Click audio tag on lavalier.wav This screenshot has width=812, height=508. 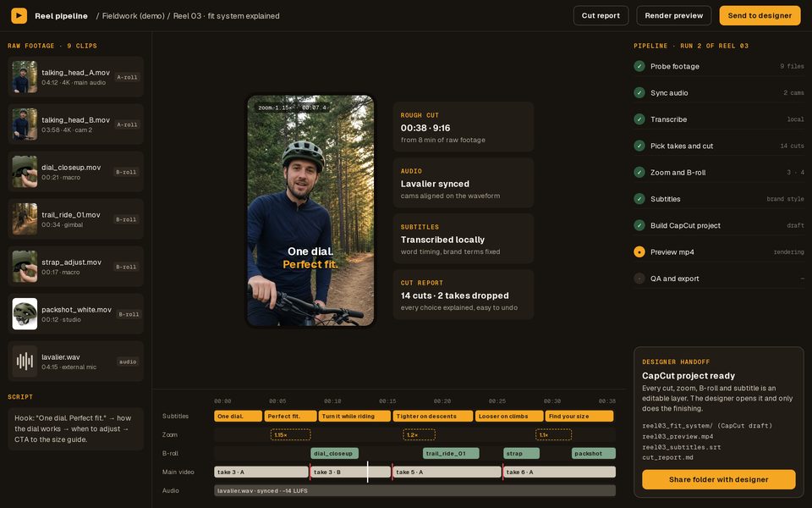(128, 362)
